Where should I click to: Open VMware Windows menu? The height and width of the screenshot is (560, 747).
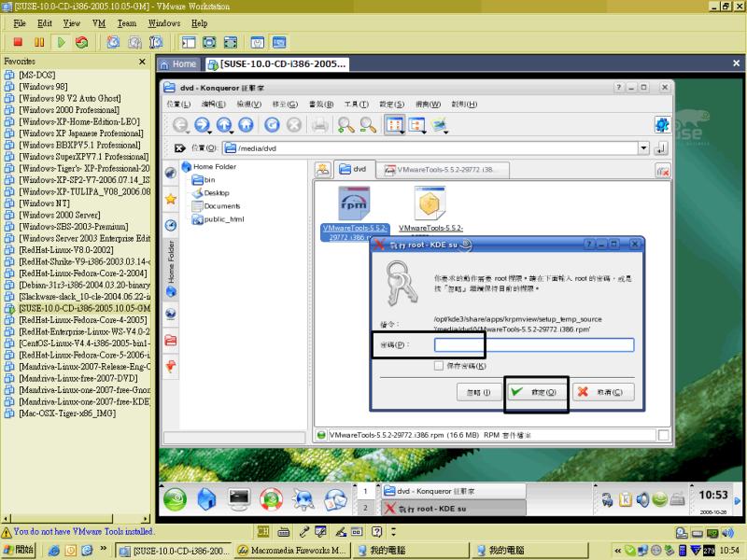pyautogui.click(x=164, y=23)
